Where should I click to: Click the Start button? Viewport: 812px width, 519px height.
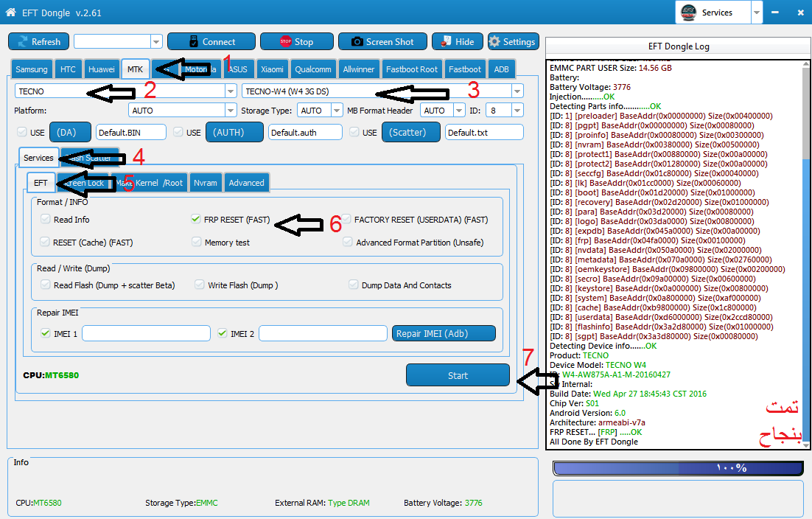coord(458,375)
